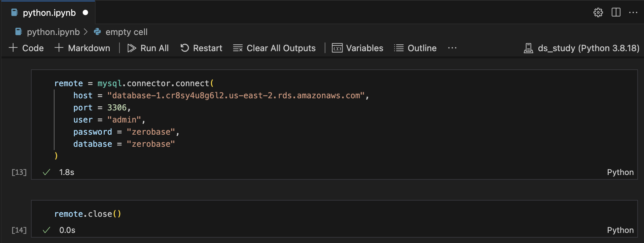The height and width of the screenshot is (243, 644).
Task: Clear All Outputs in the notebook
Action: (x=274, y=48)
